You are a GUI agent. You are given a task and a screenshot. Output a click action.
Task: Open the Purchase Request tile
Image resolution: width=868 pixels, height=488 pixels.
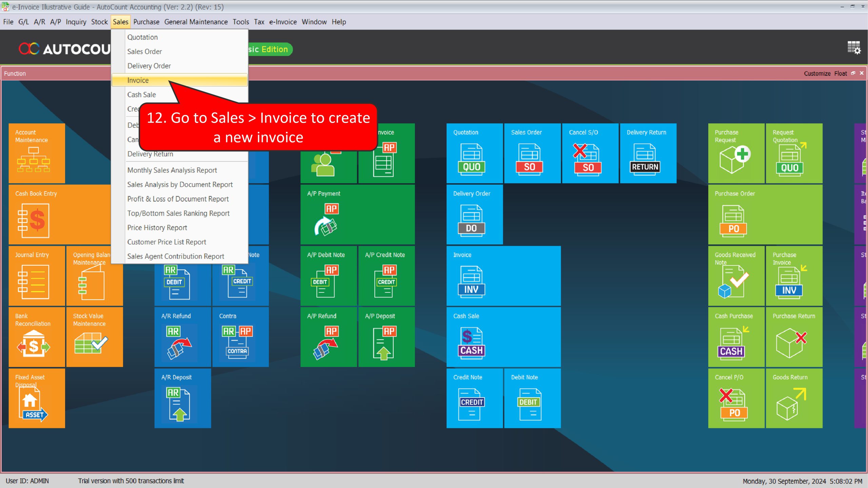pyautogui.click(x=736, y=153)
